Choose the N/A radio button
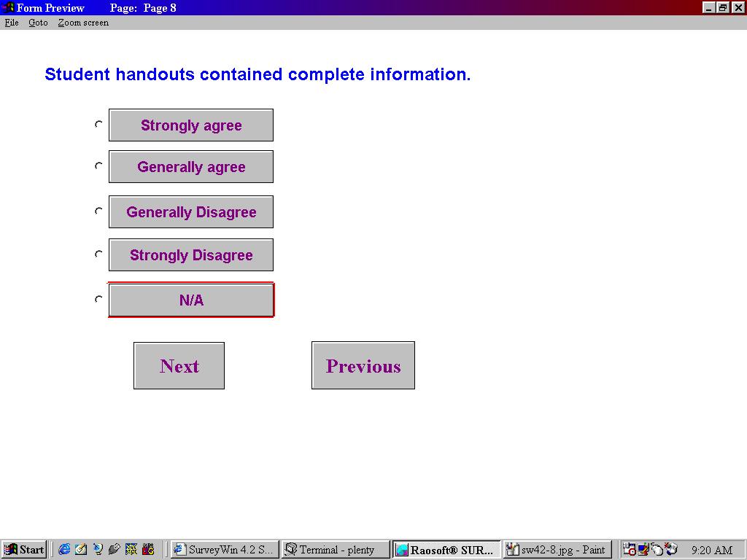 (98, 299)
